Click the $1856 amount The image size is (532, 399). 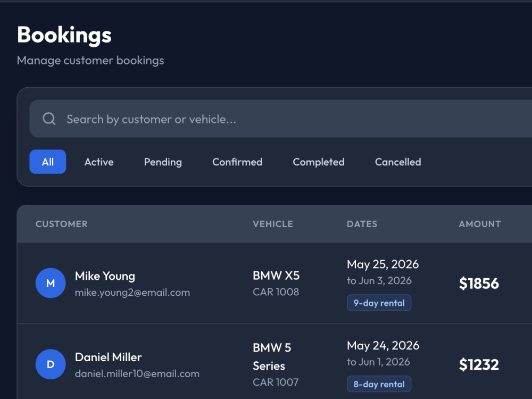[479, 284]
